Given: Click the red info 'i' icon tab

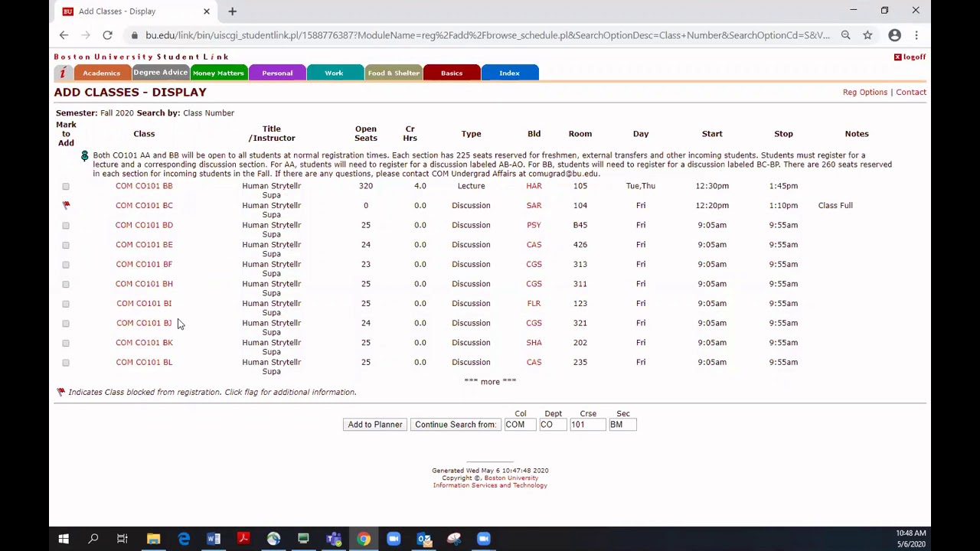Looking at the screenshot, I should 63,73.
